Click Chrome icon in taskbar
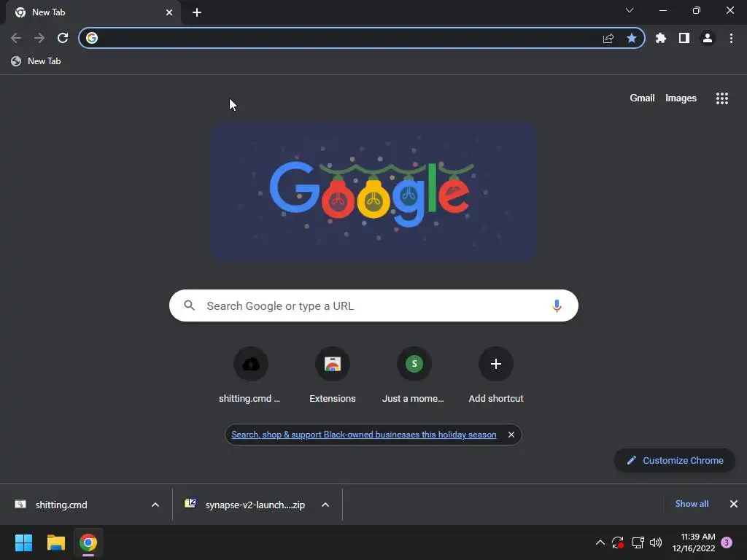The image size is (747, 560). 88,542
